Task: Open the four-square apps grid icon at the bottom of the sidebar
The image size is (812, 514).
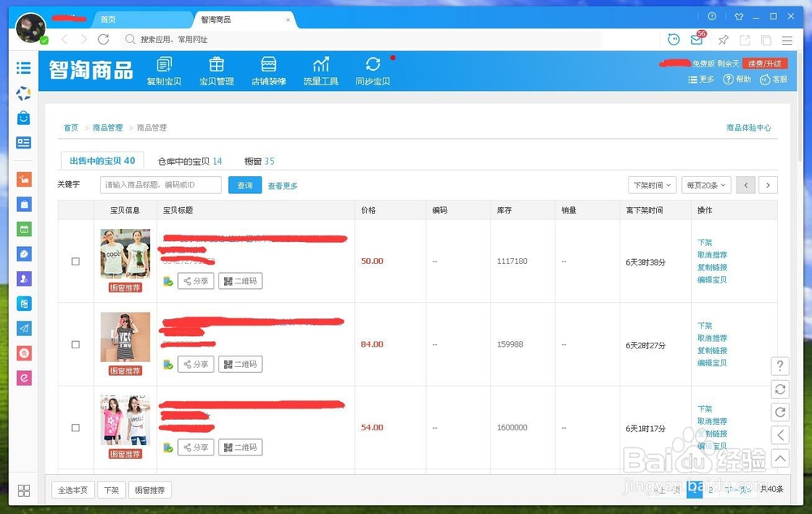Action: (24, 490)
